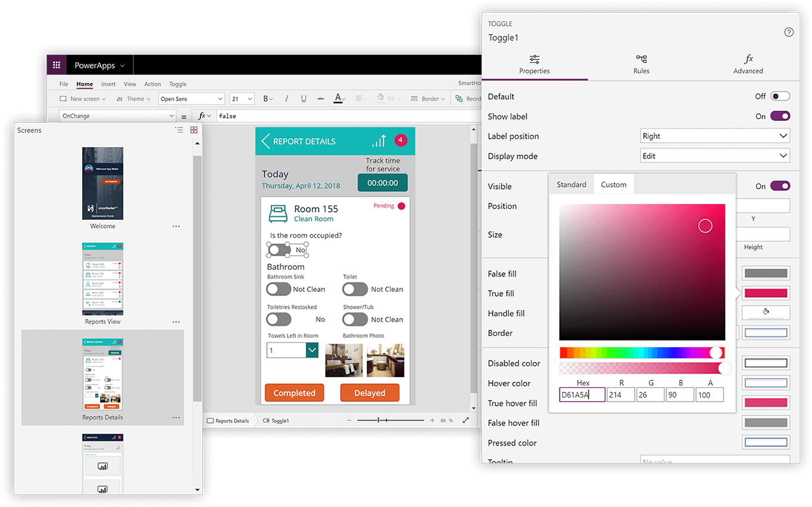This screenshot has height=507, width=812.
Task: Switch Screens panel to thumbnail grid view
Action: [x=194, y=130]
